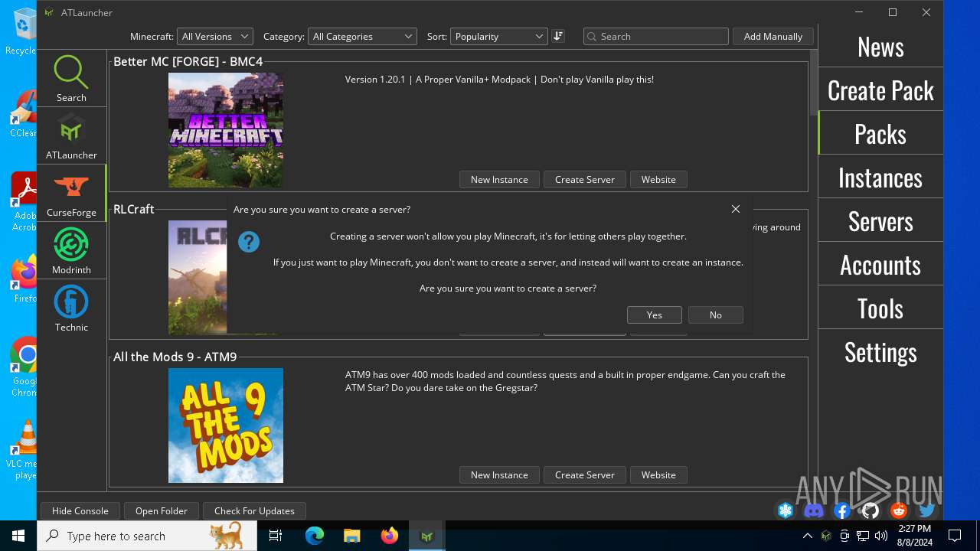The width and height of the screenshot is (980, 551).
Task: Click the pack Search input field
Action: click(656, 36)
